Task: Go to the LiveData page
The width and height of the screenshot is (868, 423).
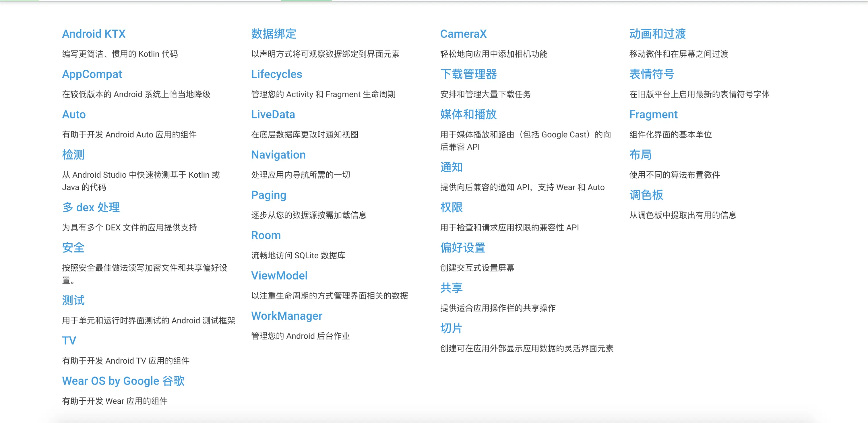Action: click(273, 115)
